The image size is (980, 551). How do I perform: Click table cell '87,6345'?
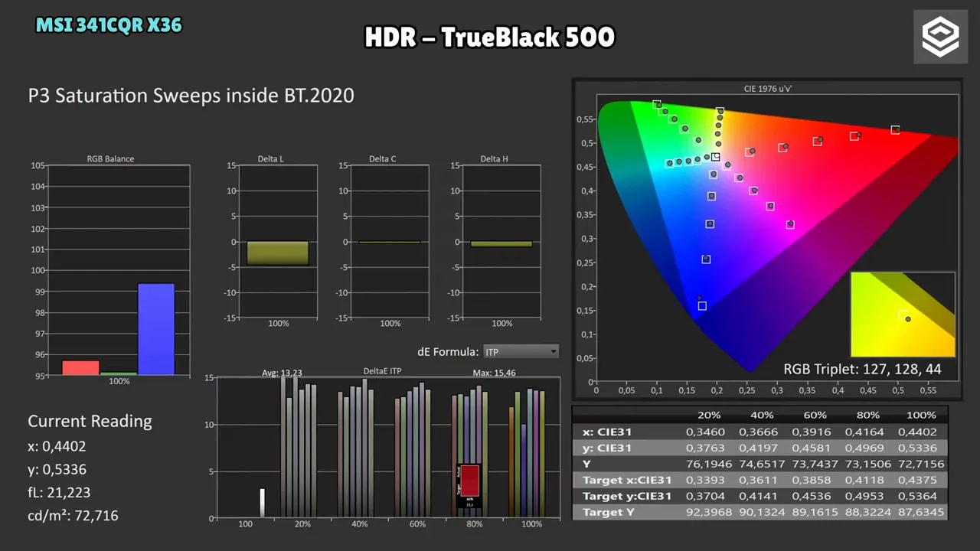(922, 512)
